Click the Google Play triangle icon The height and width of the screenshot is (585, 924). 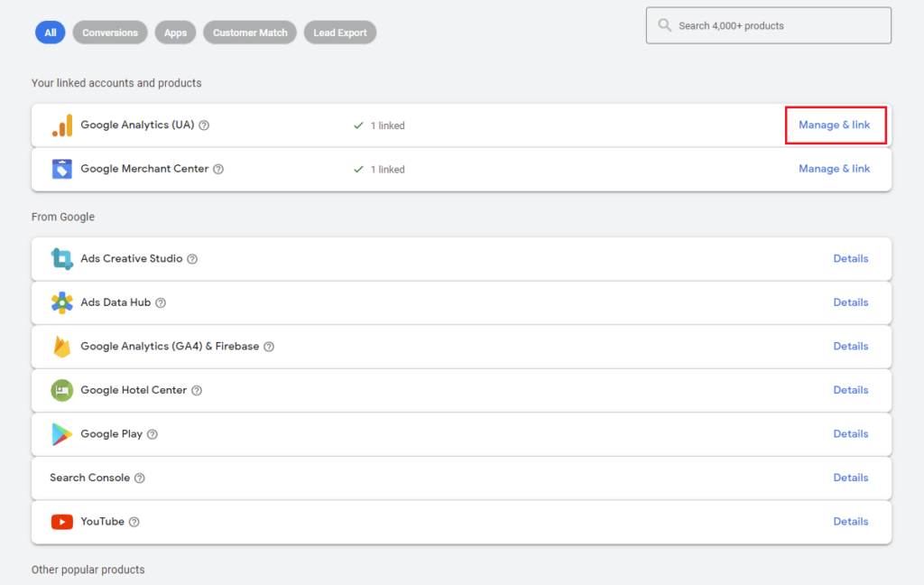point(61,434)
